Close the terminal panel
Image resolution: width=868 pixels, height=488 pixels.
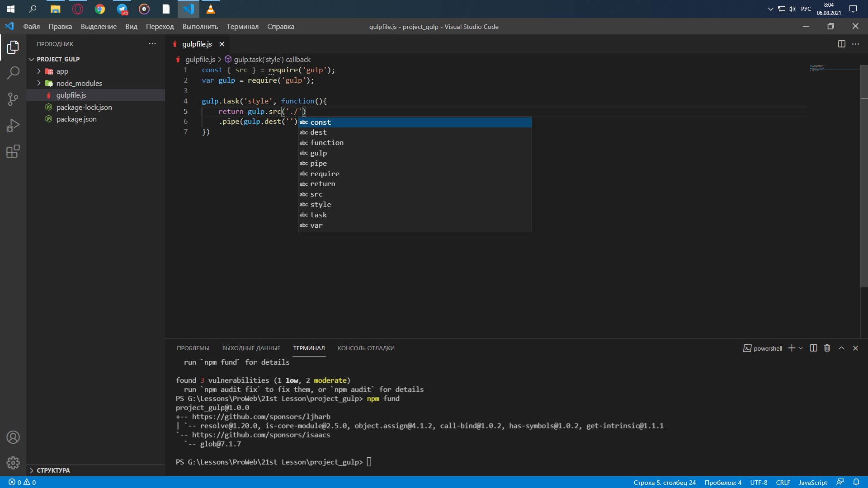click(x=855, y=348)
